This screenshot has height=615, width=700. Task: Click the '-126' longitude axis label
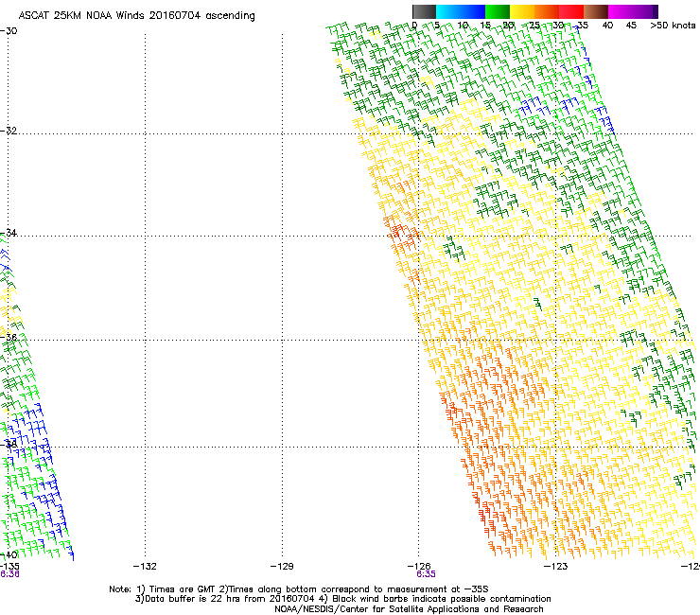419,567
